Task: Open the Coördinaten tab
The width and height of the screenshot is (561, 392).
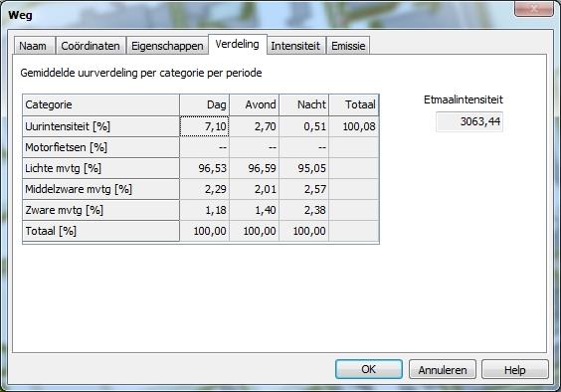Action: pyautogui.click(x=91, y=46)
